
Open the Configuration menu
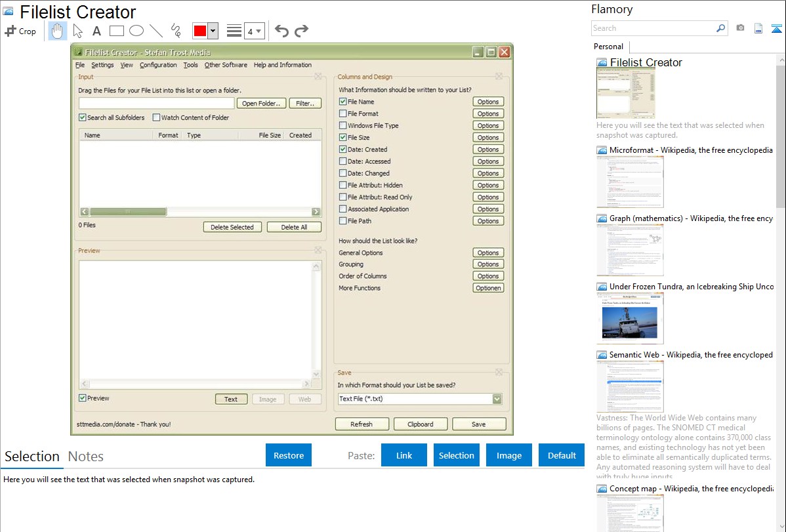tap(158, 65)
